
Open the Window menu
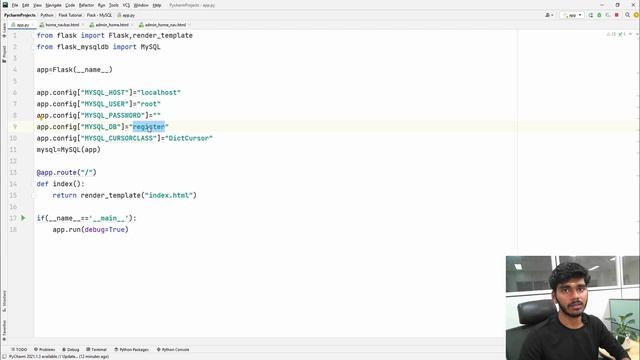[141, 5]
